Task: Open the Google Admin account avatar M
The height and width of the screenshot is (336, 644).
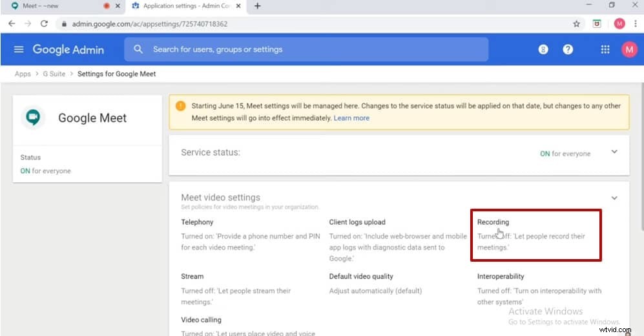Action: coord(629,49)
